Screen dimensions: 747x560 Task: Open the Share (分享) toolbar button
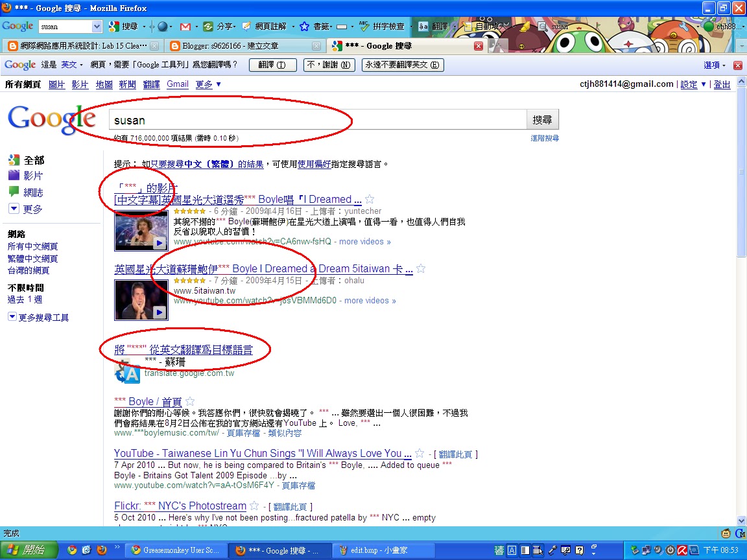tap(219, 27)
